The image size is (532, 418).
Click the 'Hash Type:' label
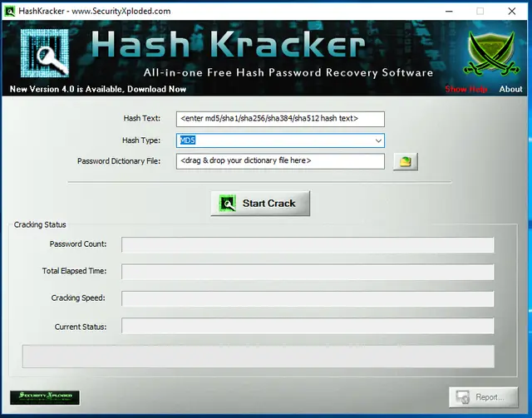pyautogui.click(x=141, y=140)
